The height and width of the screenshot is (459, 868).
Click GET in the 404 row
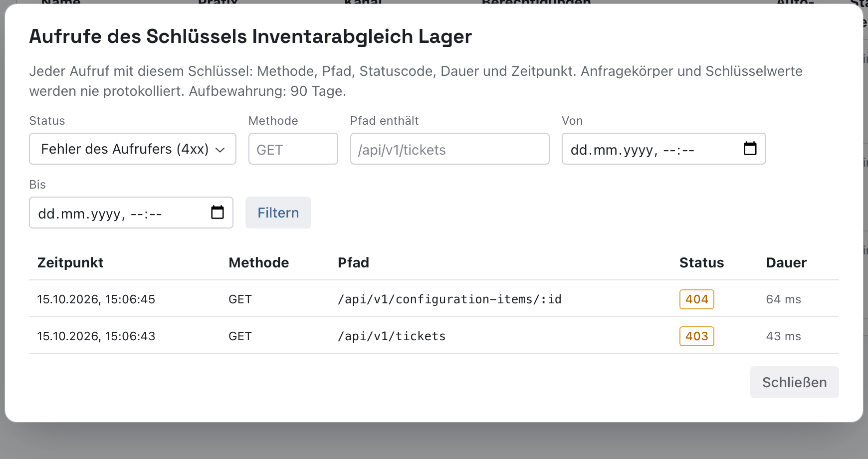[240, 299]
